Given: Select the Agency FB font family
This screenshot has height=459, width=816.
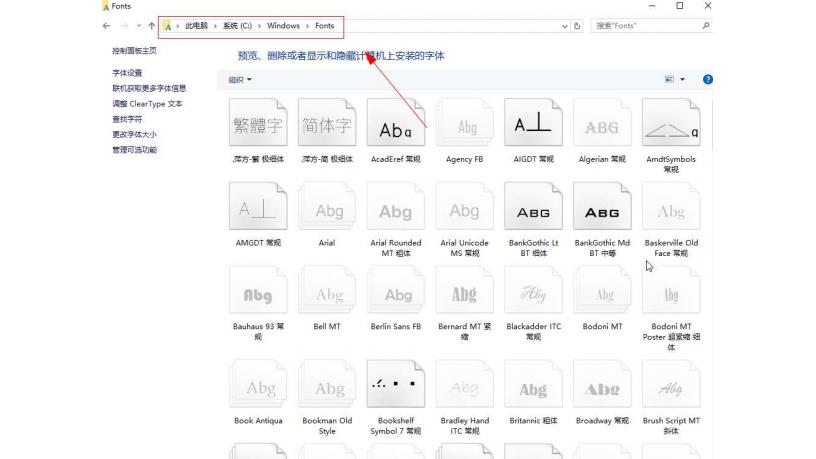Looking at the screenshot, I should point(464,123).
